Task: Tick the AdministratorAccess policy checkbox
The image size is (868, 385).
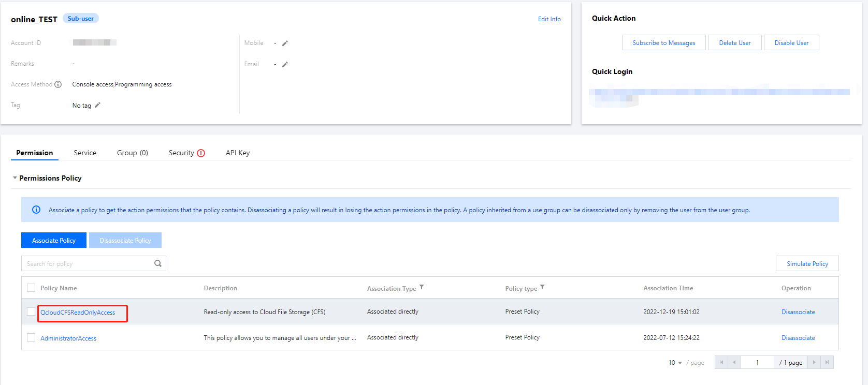Action: [x=31, y=337]
